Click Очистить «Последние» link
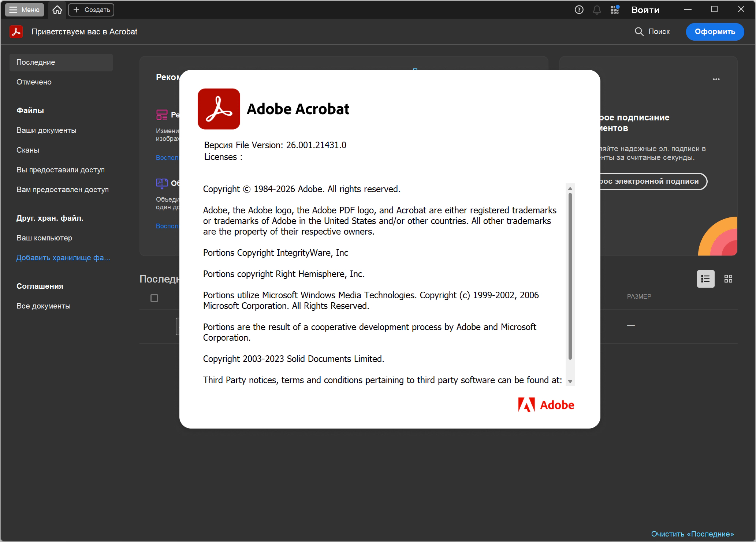Viewport: 756px width, 542px height. point(692,534)
